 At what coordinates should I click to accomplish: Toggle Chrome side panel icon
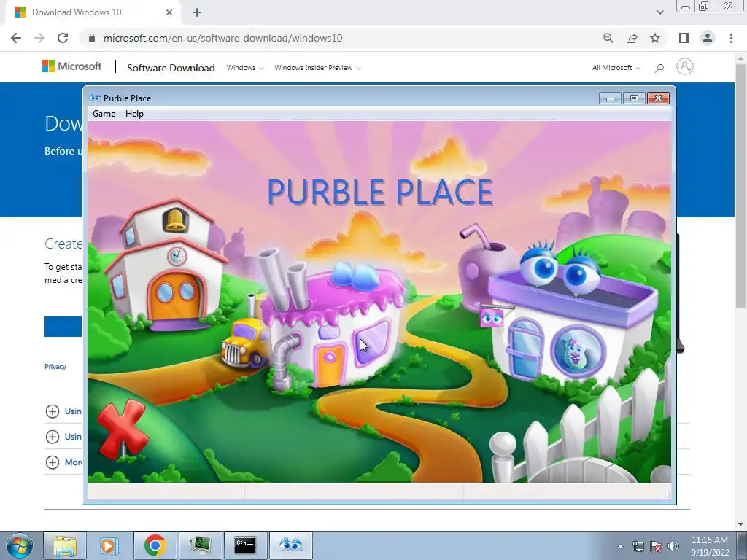pos(684,38)
